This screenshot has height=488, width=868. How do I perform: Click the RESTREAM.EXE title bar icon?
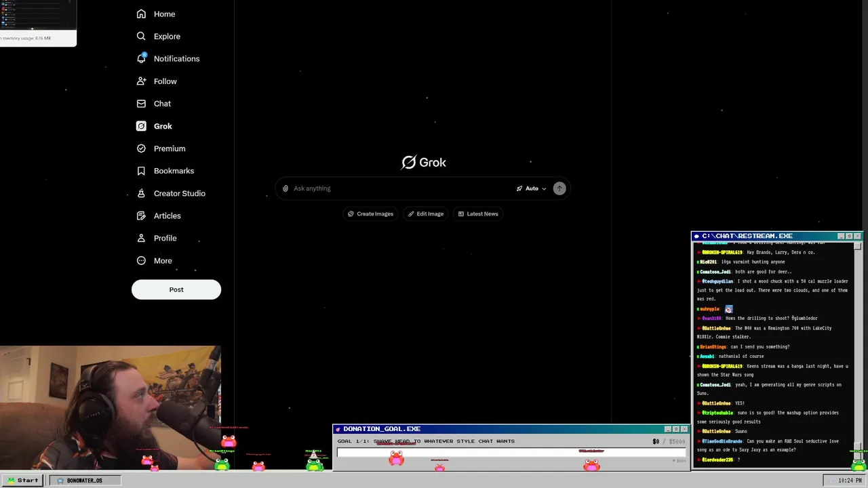[696, 236]
